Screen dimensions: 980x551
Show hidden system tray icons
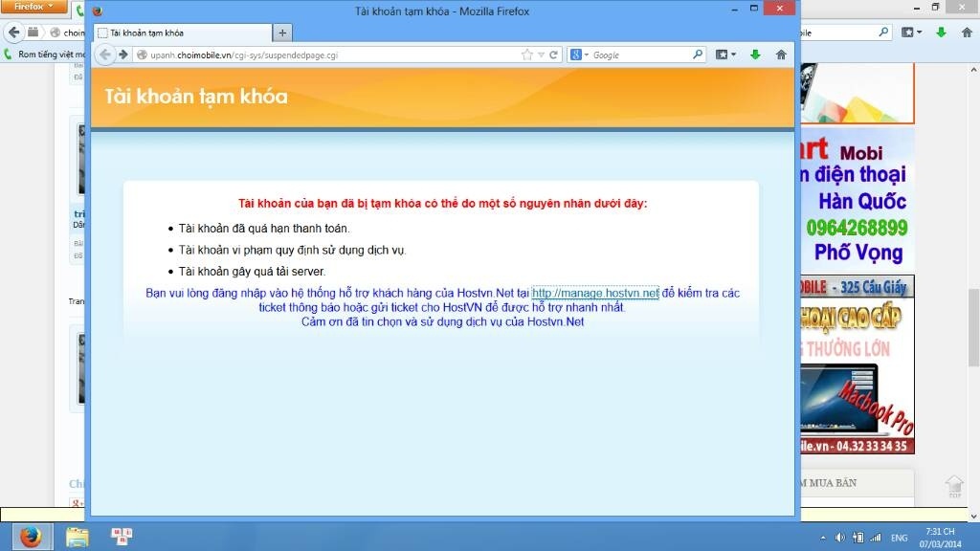[822, 538]
